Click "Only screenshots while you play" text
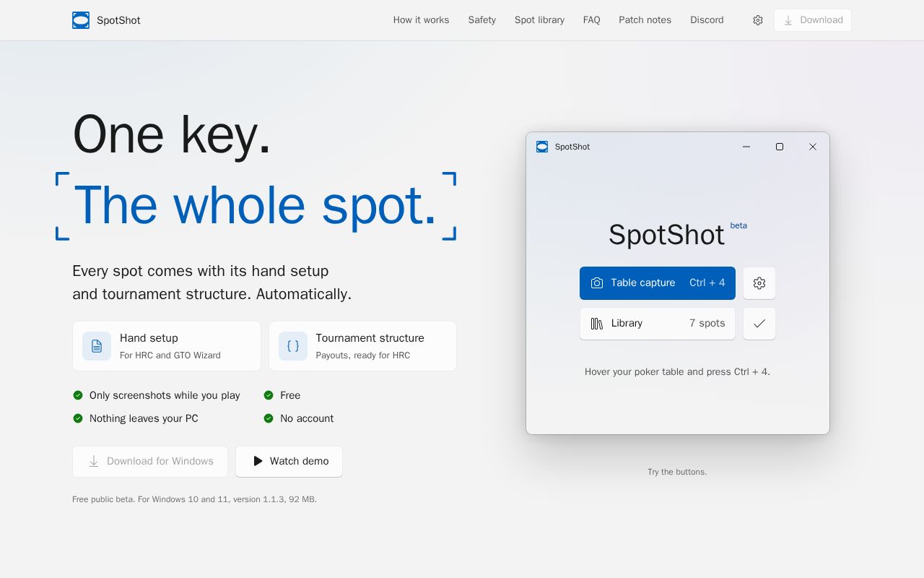Image resolution: width=924 pixels, height=578 pixels. tap(165, 395)
